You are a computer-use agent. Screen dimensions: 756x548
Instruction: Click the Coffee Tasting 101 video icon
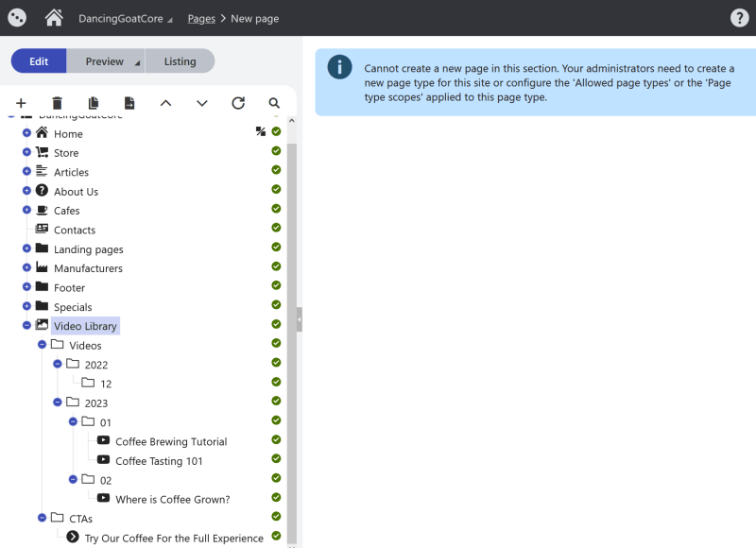tap(103, 459)
